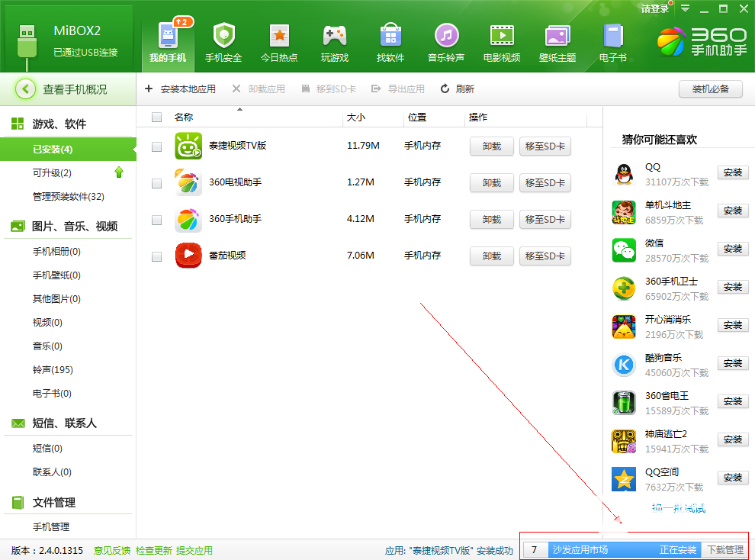Click 卸载应用 in the toolbar
Screen dimensions: 755x560
click(259, 89)
